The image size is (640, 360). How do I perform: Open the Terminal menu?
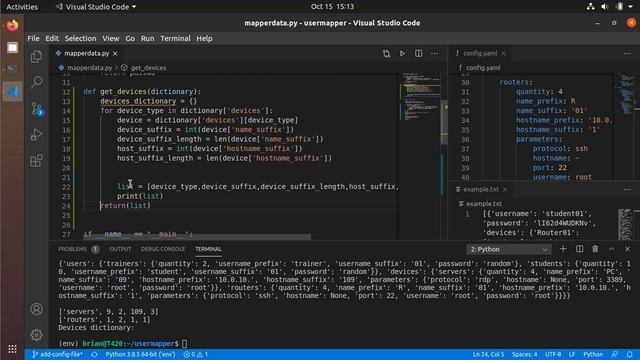tap(176, 38)
